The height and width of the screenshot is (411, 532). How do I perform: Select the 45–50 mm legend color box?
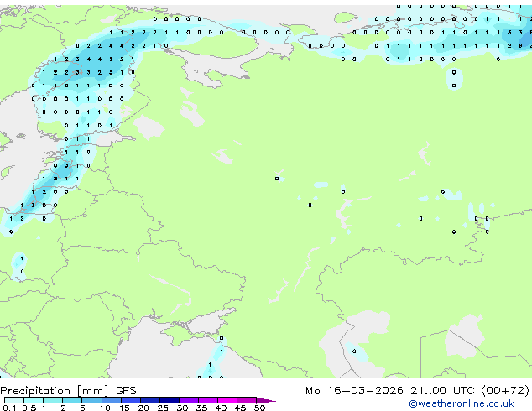point(247,400)
